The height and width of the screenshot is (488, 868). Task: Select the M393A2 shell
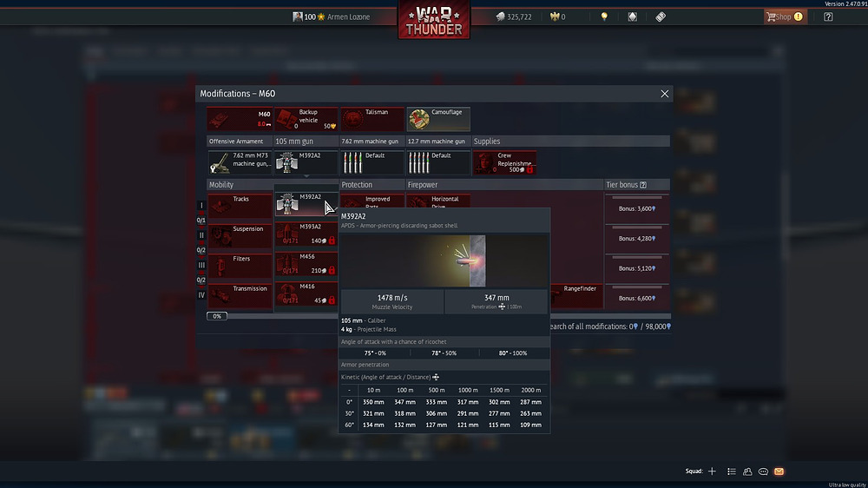[306, 234]
